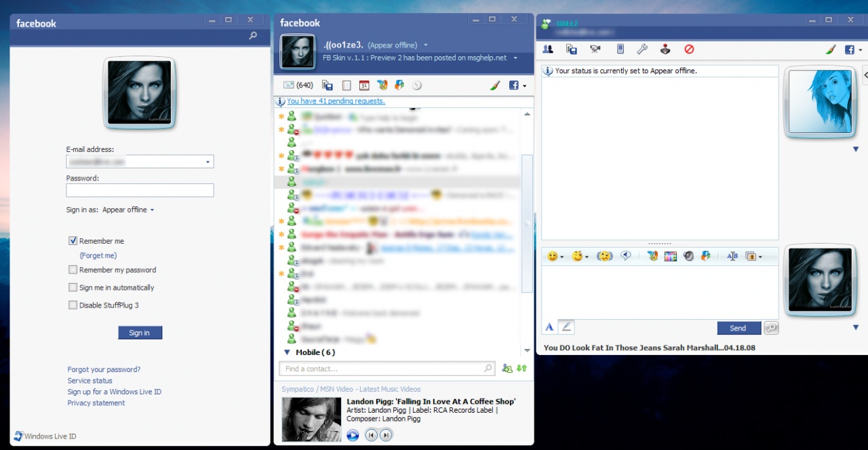Click the wrench icon in chat toolbar

tap(642, 49)
